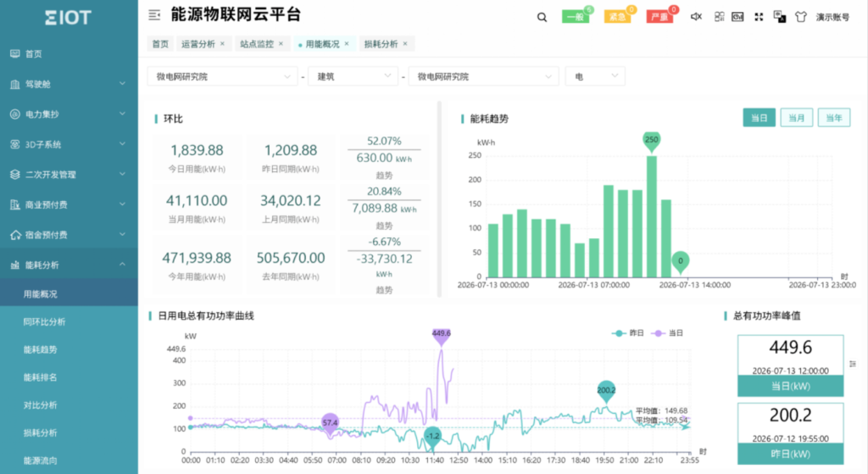The height and width of the screenshot is (474, 868).
Task: Open the theme shirt icon
Action: coord(800,17)
